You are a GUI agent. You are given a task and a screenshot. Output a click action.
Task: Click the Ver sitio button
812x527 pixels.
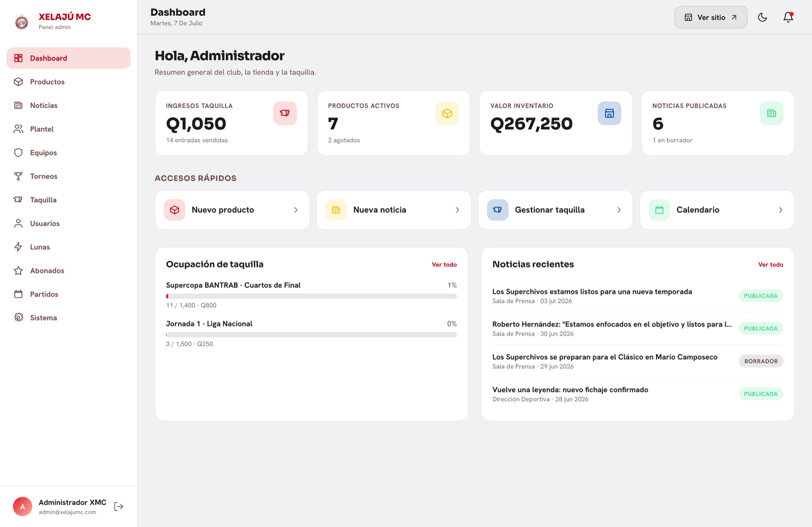[x=711, y=17]
